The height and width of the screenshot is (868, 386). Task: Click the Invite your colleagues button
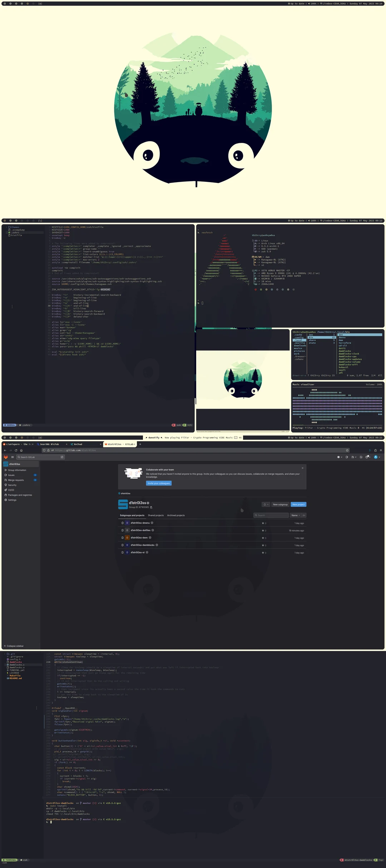click(x=159, y=483)
